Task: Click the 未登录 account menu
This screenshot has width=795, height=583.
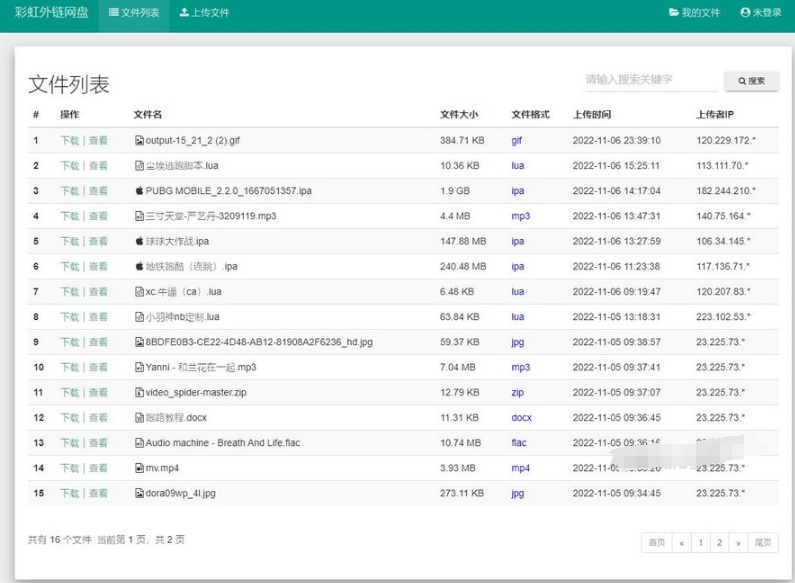Action: [x=761, y=13]
